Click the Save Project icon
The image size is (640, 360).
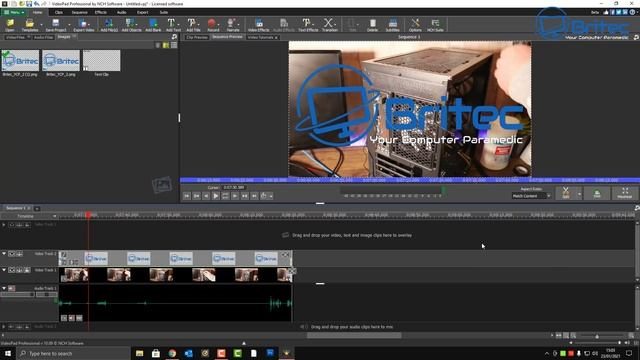56,25
